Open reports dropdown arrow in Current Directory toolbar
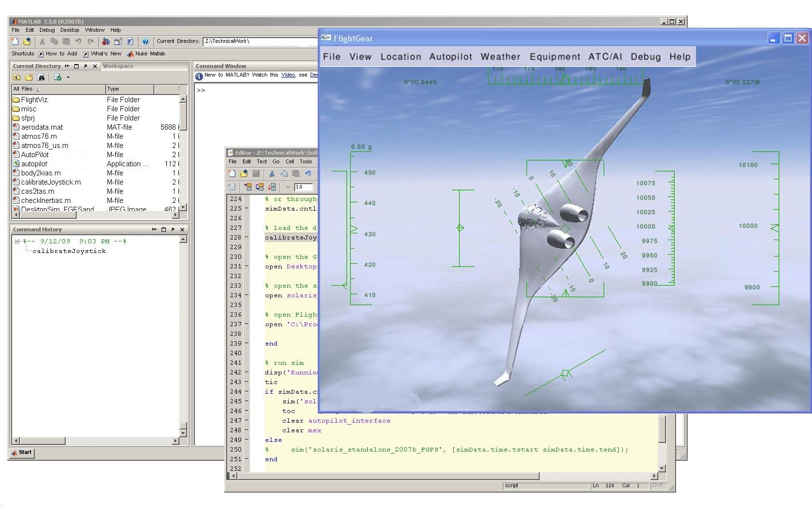The width and height of the screenshot is (812, 506). (68, 77)
